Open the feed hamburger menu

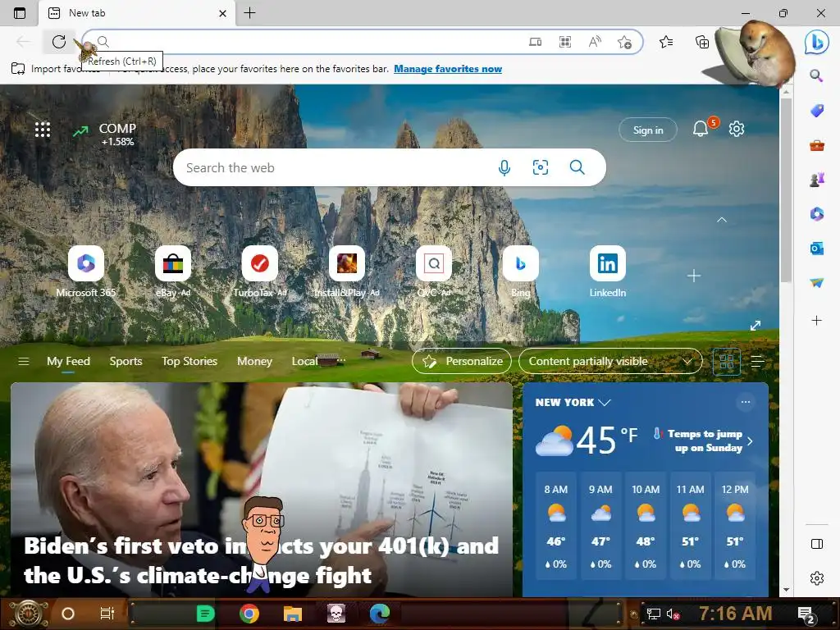24,362
